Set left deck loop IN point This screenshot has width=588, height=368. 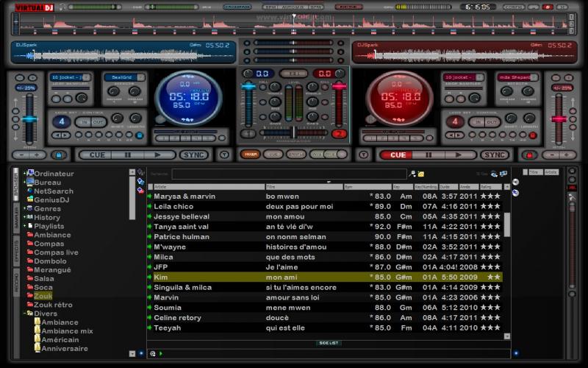tap(85, 122)
